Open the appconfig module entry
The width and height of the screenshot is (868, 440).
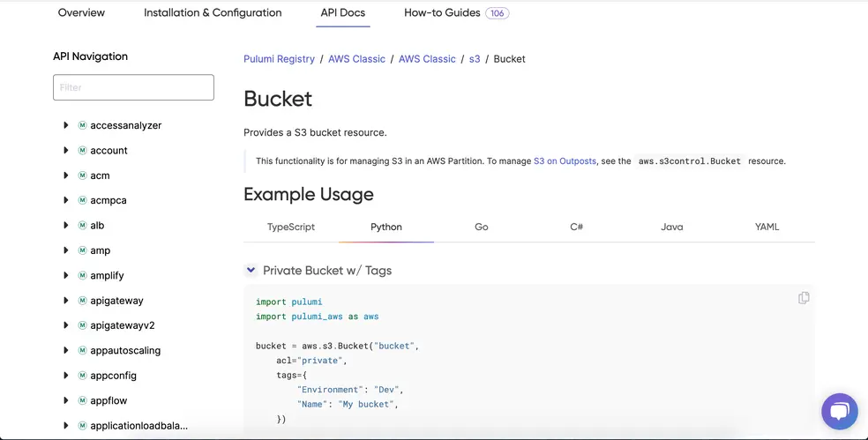113,376
